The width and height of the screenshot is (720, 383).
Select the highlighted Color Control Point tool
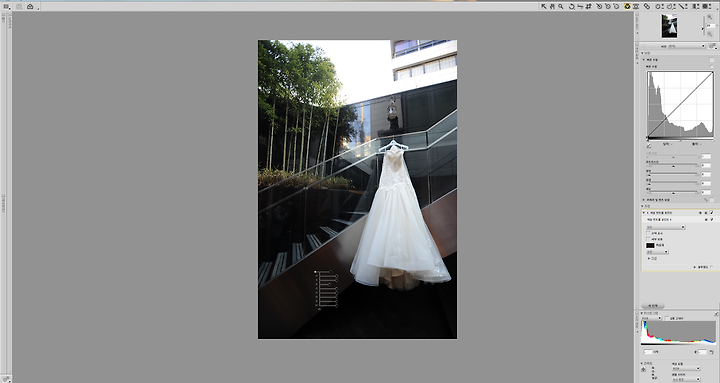coord(627,6)
